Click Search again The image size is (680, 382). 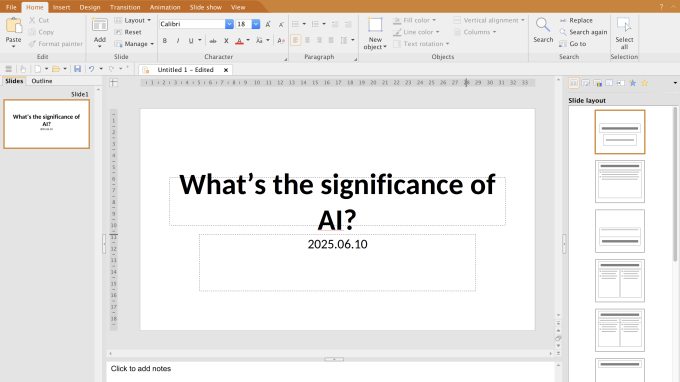[583, 32]
